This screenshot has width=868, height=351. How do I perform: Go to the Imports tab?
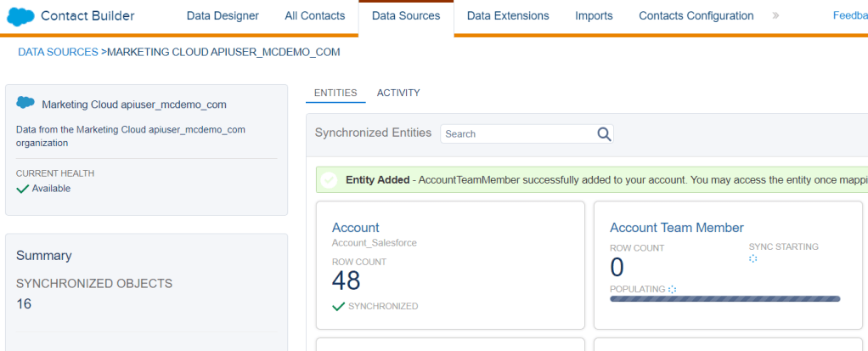click(x=594, y=16)
